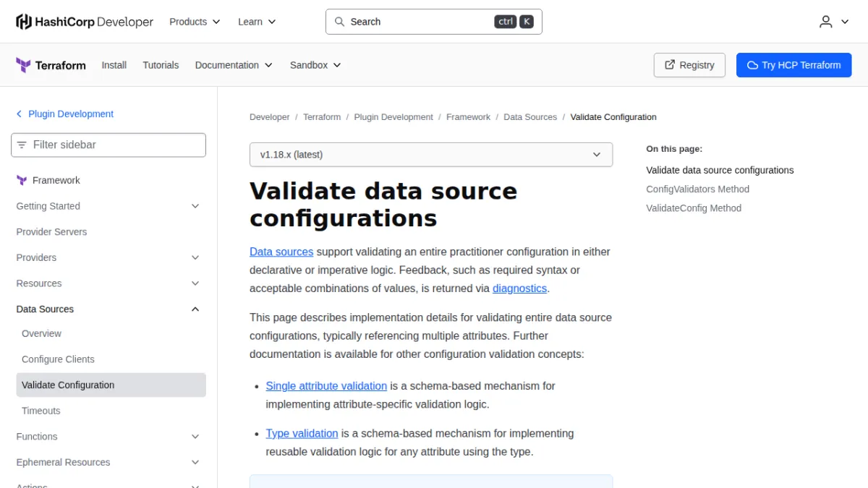Screen dimensions: 868x488
Task: Click the Developer breadcrumb
Action: tap(269, 117)
